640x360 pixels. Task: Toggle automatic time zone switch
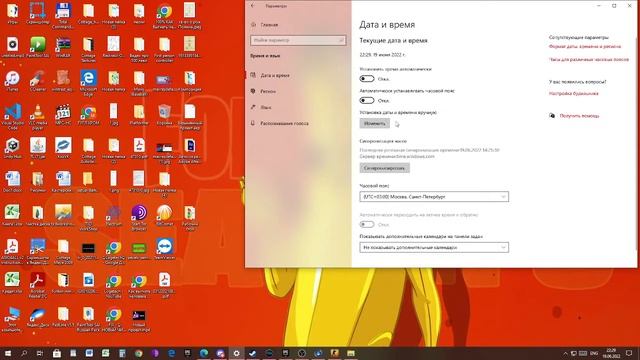pyautogui.click(x=367, y=100)
